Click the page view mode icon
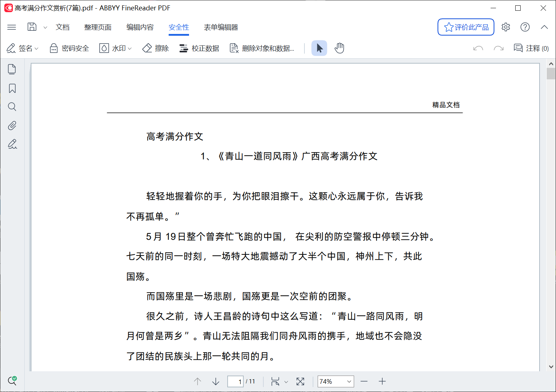Viewport: 556px width, 392px height. pyautogui.click(x=275, y=381)
